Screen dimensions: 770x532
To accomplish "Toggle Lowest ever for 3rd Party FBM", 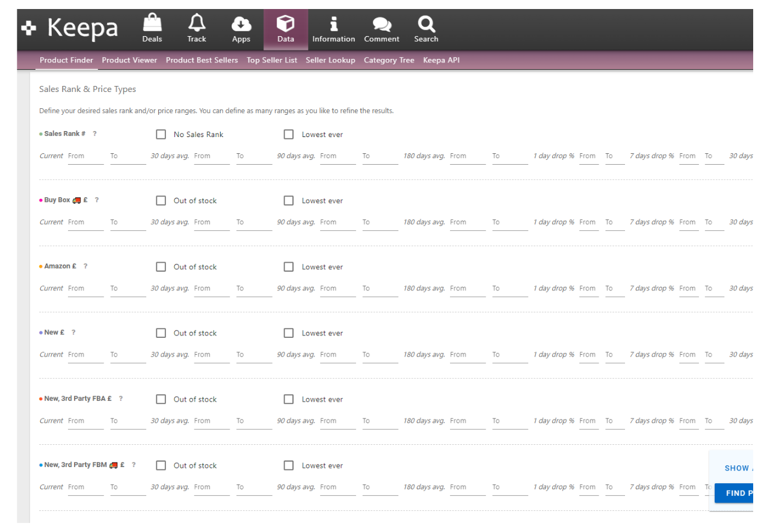I will [289, 465].
